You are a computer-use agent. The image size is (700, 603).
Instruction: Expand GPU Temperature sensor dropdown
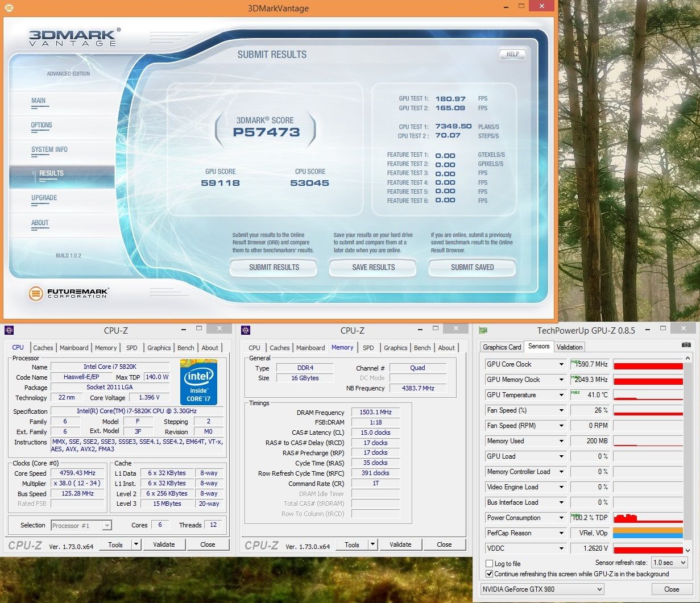click(x=561, y=395)
